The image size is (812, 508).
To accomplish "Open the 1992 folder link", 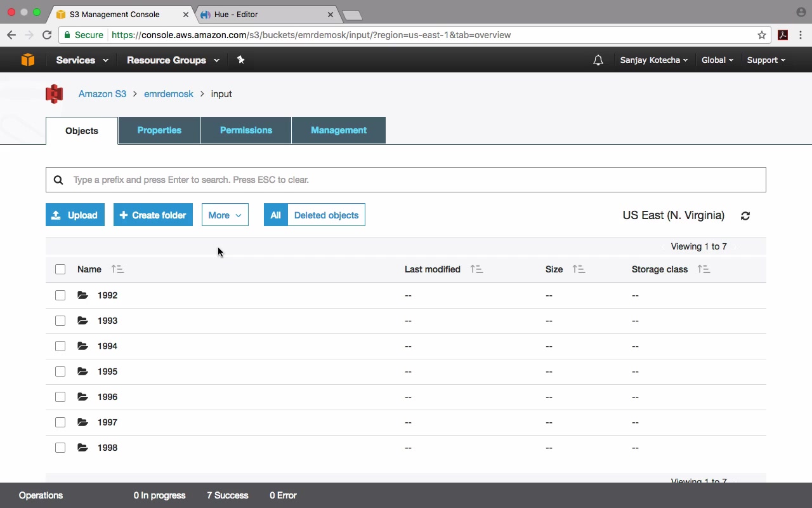I will tap(107, 295).
